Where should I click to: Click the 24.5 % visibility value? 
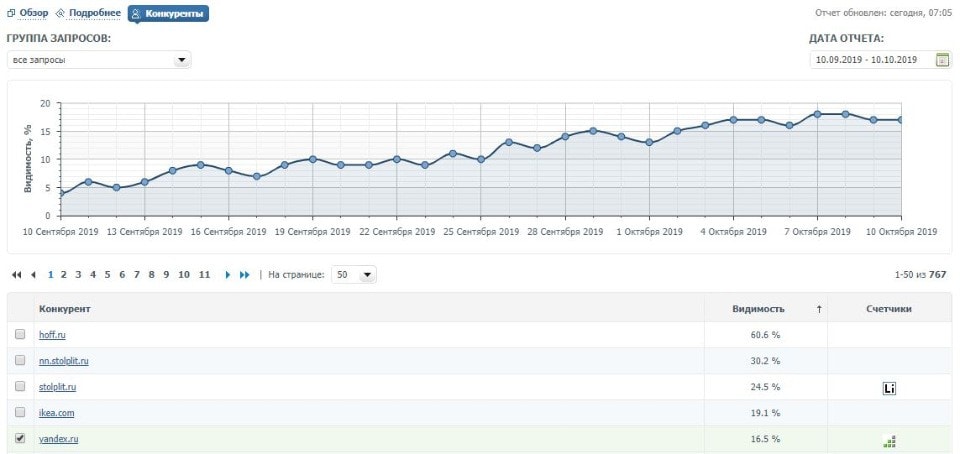pos(765,387)
